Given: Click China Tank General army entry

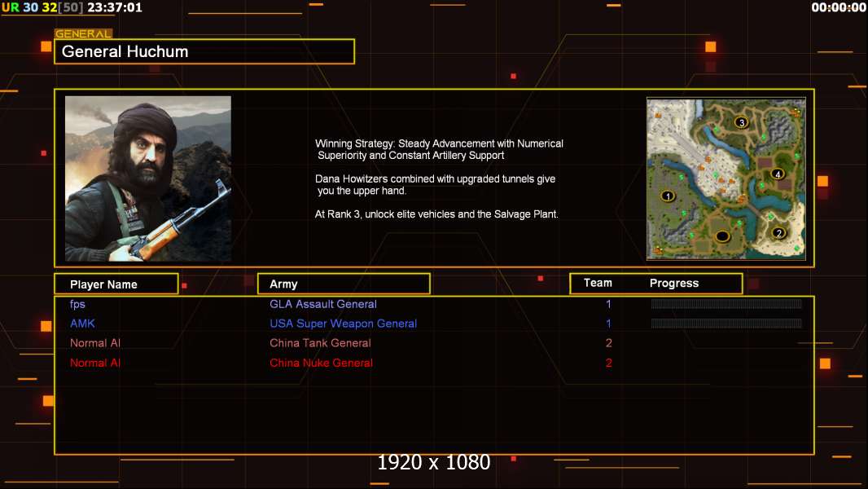Looking at the screenshot, I should (x=320, y=343).
